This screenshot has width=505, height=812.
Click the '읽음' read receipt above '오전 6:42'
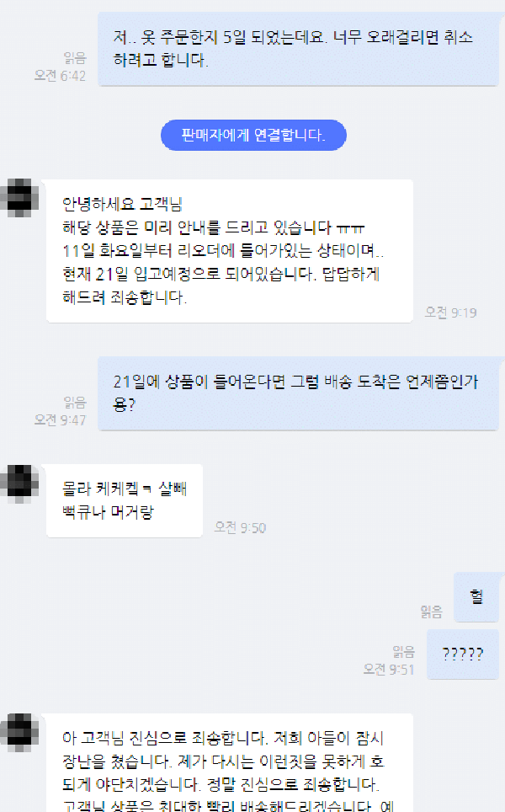click(75, 58)
